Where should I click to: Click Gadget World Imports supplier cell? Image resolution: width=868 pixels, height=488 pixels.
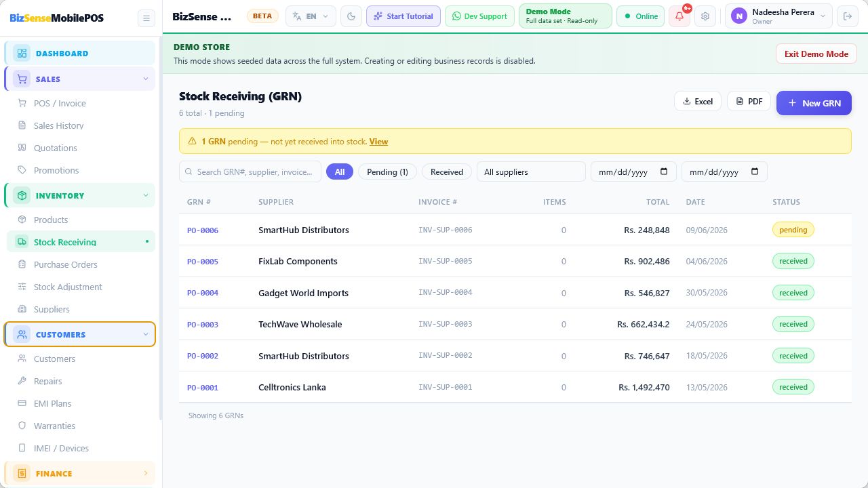(303, 293)
